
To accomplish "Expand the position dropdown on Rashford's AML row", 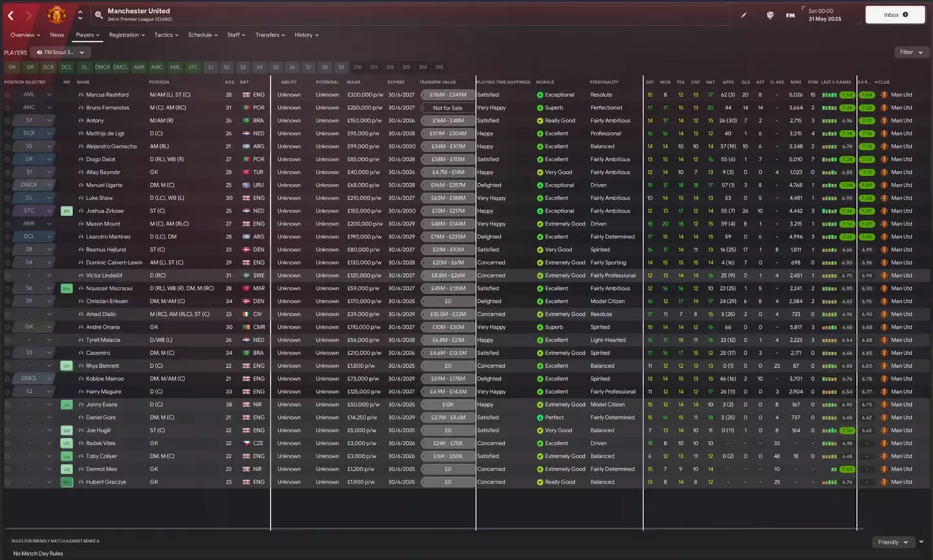I will (46, 95).
